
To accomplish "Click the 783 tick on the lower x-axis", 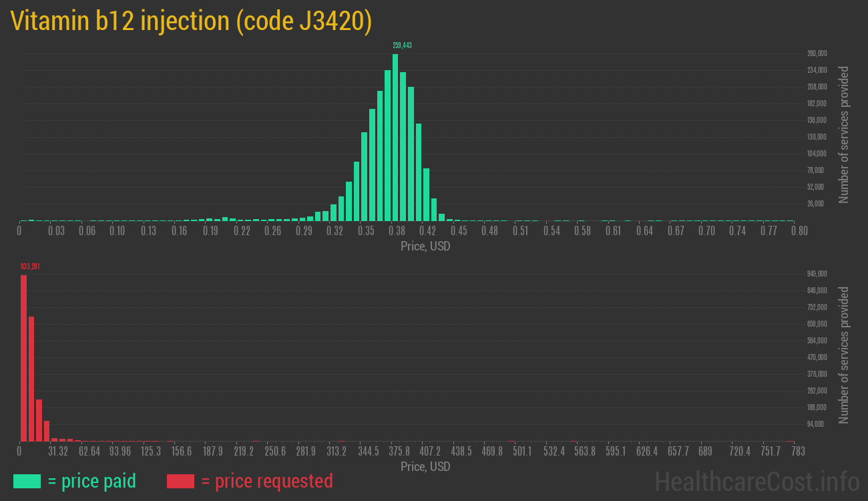I will pos(797,452).
